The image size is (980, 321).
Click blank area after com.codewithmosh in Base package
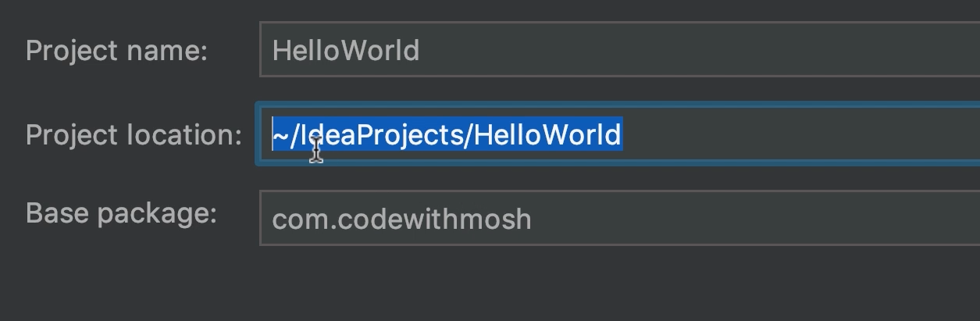pos(742,219)
